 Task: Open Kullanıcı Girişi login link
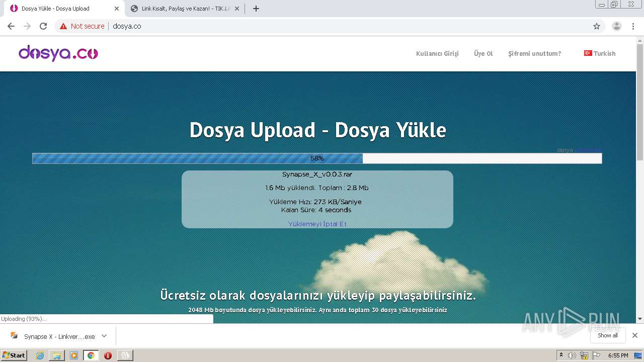click(437, 54)
